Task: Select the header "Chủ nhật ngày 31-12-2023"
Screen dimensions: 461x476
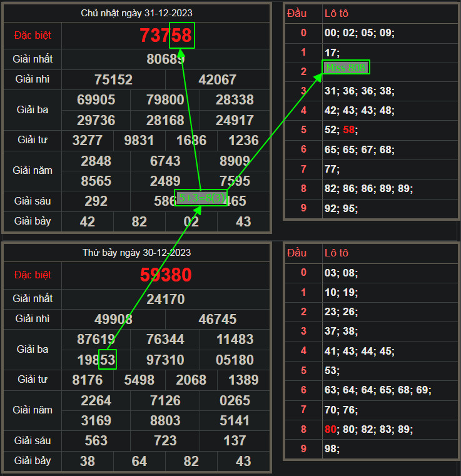Action: click(136, 13)
